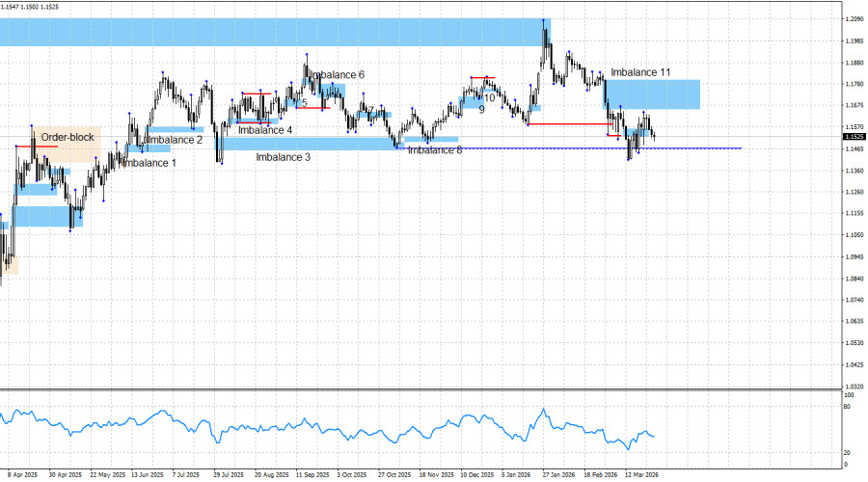Select the Imbalance 1 text label

148,164
